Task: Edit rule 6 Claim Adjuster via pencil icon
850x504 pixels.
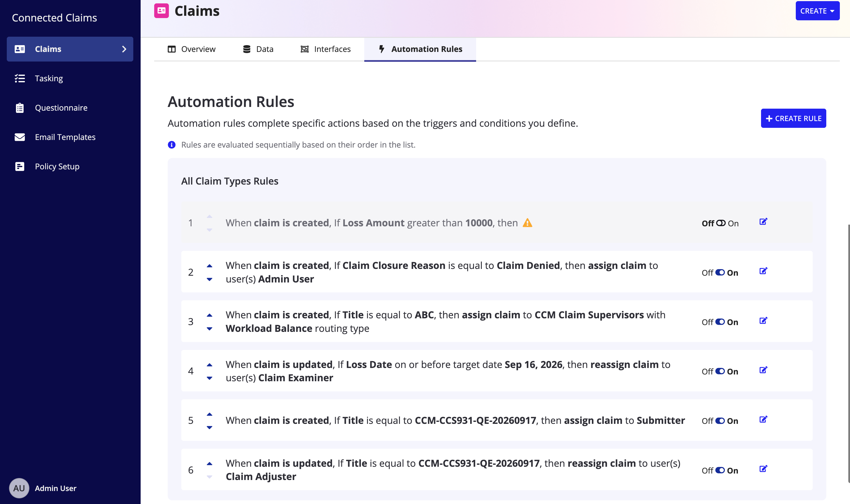Action: (x=763, y=469)
